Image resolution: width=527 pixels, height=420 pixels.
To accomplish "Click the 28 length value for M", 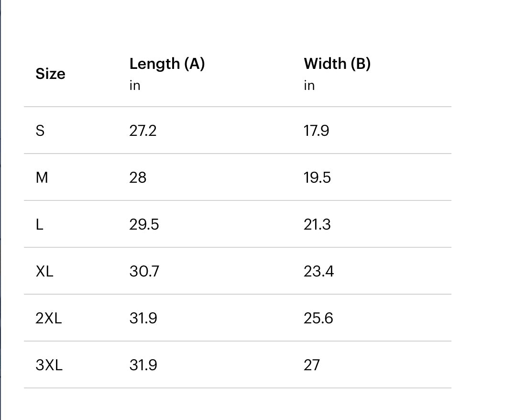I will (138, 177).
